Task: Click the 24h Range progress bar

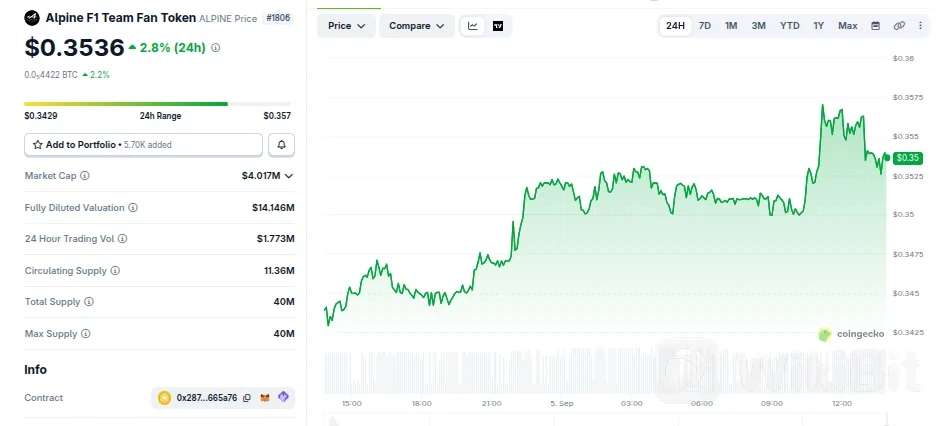Action: (x=157, y=104)
